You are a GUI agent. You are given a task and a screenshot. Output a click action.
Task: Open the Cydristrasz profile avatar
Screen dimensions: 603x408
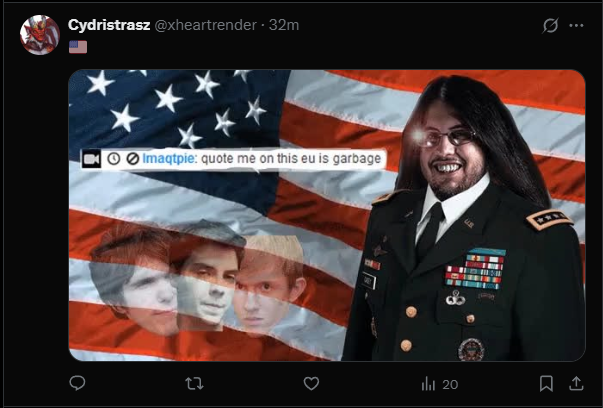click(x=40, y=35)
